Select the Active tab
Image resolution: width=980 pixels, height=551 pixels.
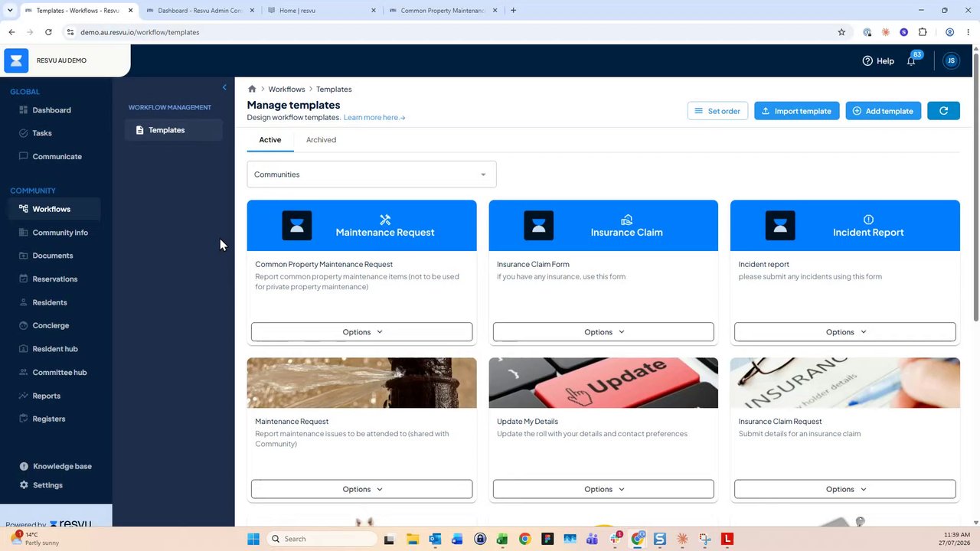pos(270,140)
